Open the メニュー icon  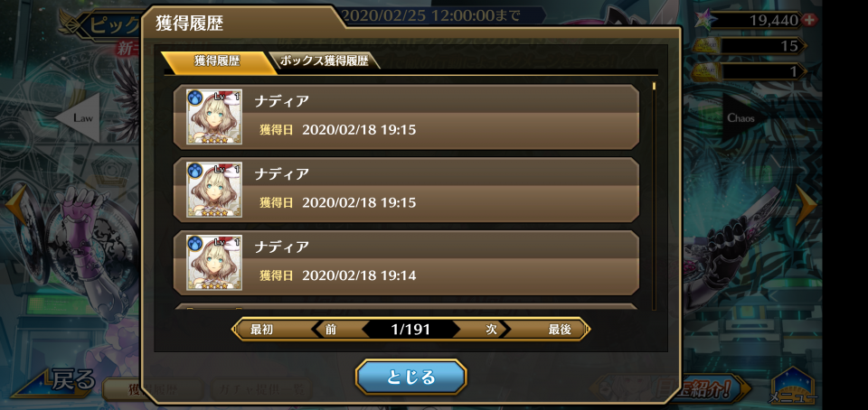(x=792, y=386)
